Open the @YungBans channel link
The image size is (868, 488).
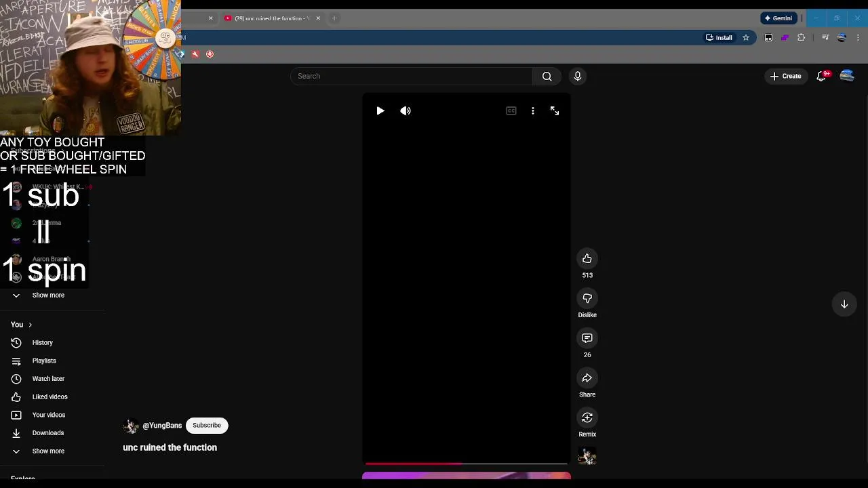point(162,426)
